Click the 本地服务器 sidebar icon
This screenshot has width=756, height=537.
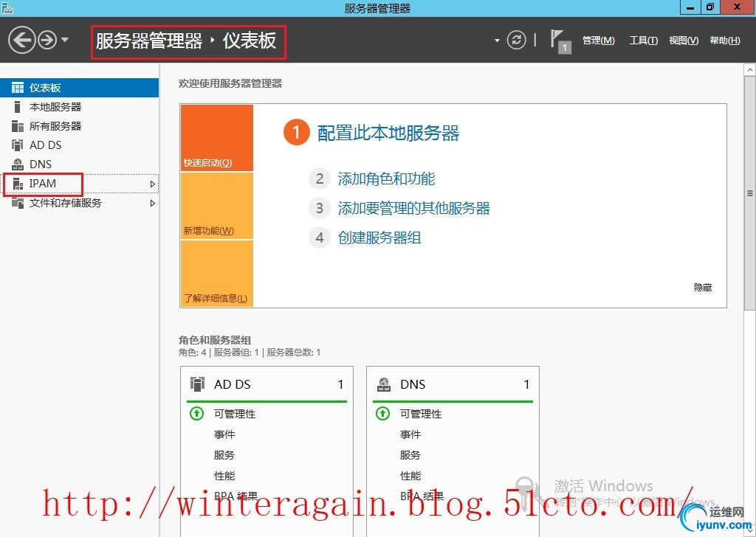pyautogui.click(x=18, y=107)
